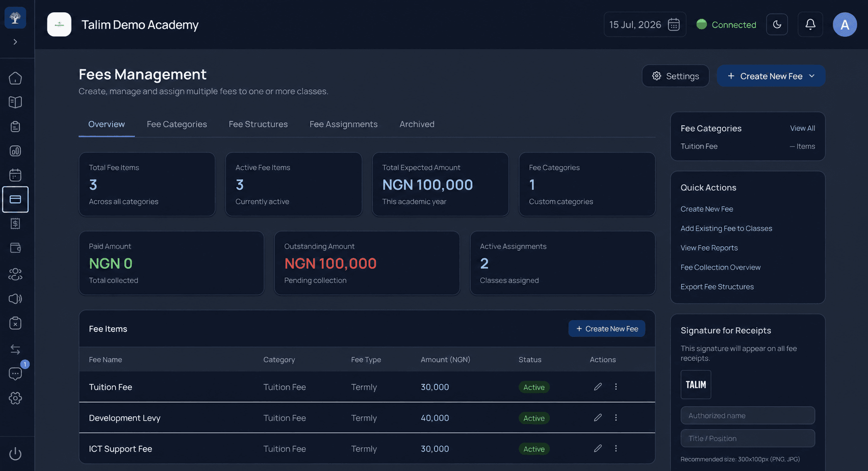This screenshot has height=471, width=868.
Task: Open the calendar sidebar icon
Action: (x=15, y=175)
